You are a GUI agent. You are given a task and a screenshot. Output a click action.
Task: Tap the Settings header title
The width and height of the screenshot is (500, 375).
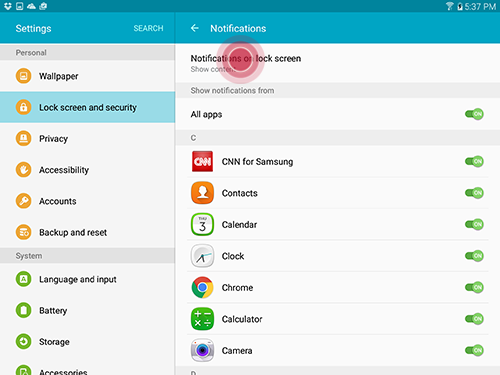pyautogui.click(x=33, y=29)
